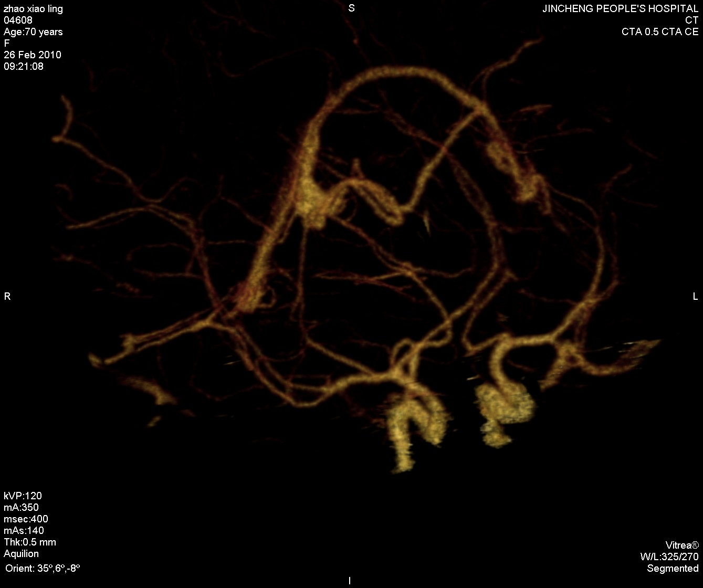Select the patient ID '04608'
The width and height of the screenshot is (703, 588).
18,20
